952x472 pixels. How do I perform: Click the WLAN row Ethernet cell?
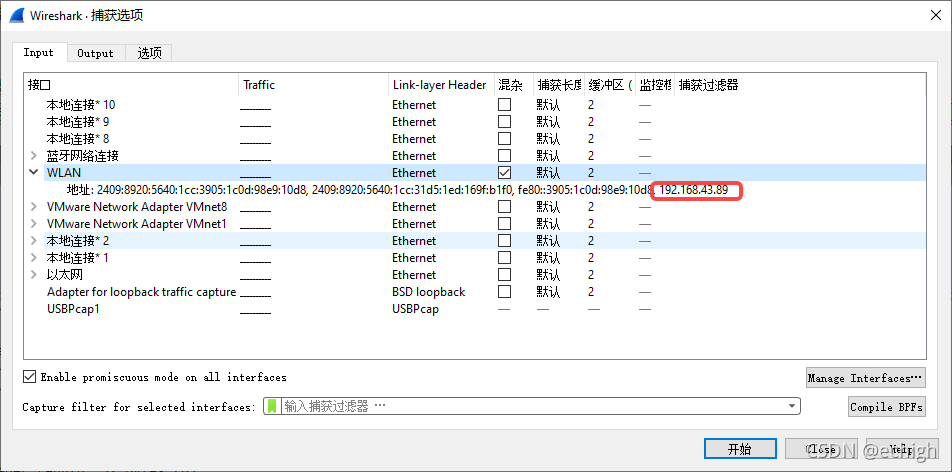click(x=413, y=173)
